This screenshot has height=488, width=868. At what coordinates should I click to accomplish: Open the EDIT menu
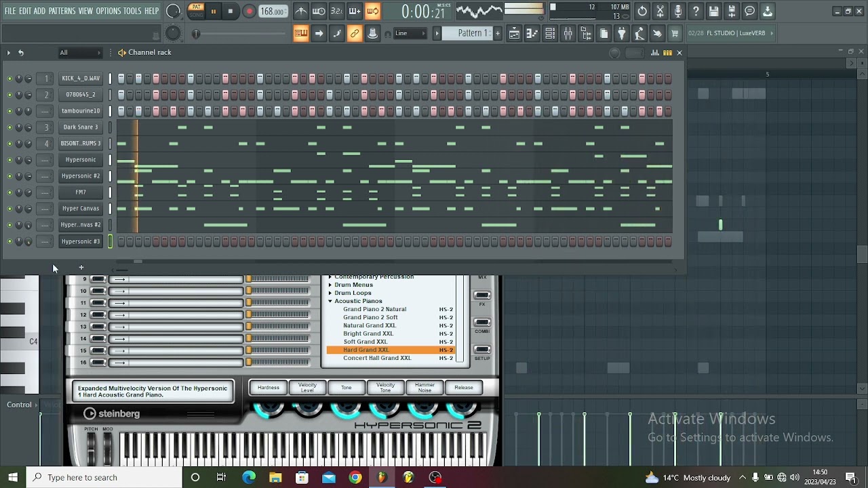[x=25, y=11]
